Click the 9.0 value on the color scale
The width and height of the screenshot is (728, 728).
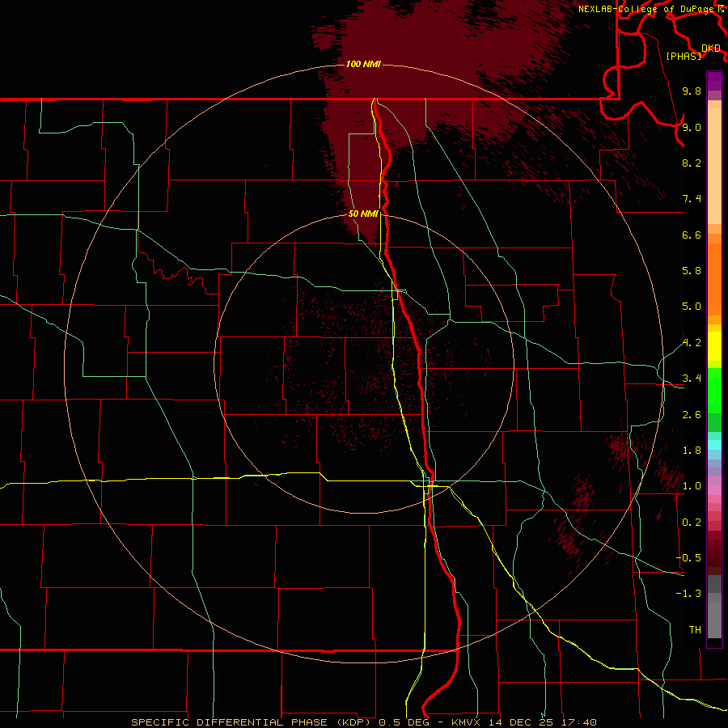(x=692, y=127)
